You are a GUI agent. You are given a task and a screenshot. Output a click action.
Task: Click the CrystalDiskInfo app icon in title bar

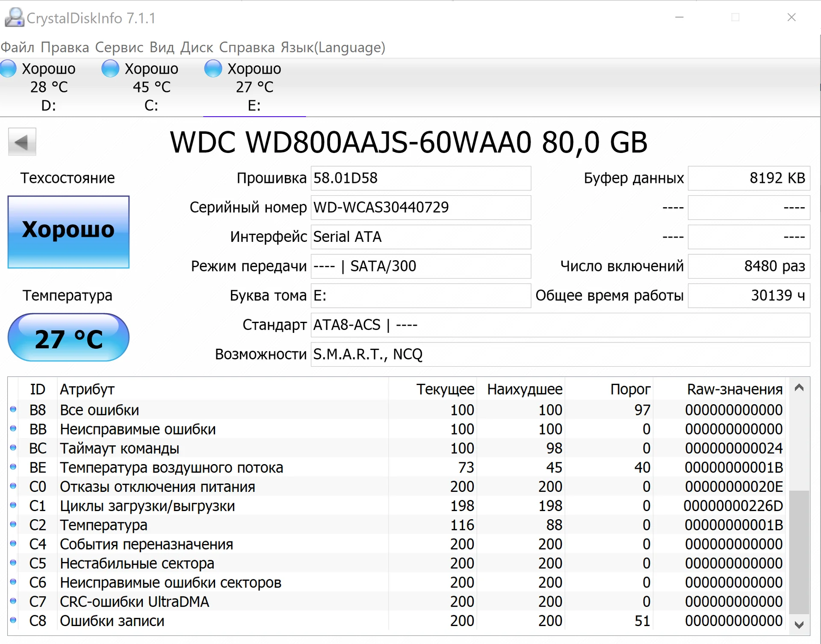click(14, 18)
